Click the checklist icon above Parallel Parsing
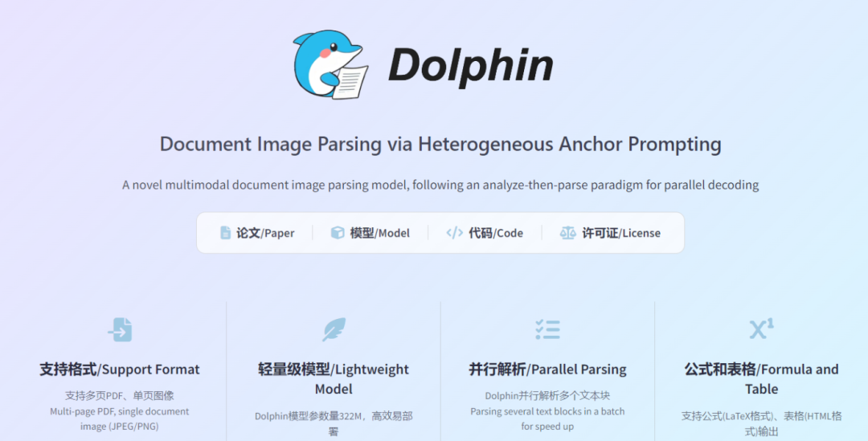 tap(547, 329)
